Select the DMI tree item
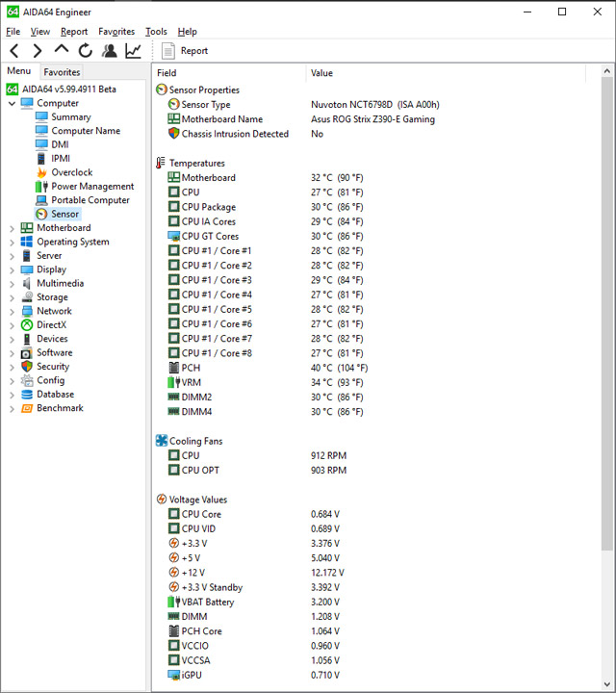 pyautogui.click(x=60, y=144)
